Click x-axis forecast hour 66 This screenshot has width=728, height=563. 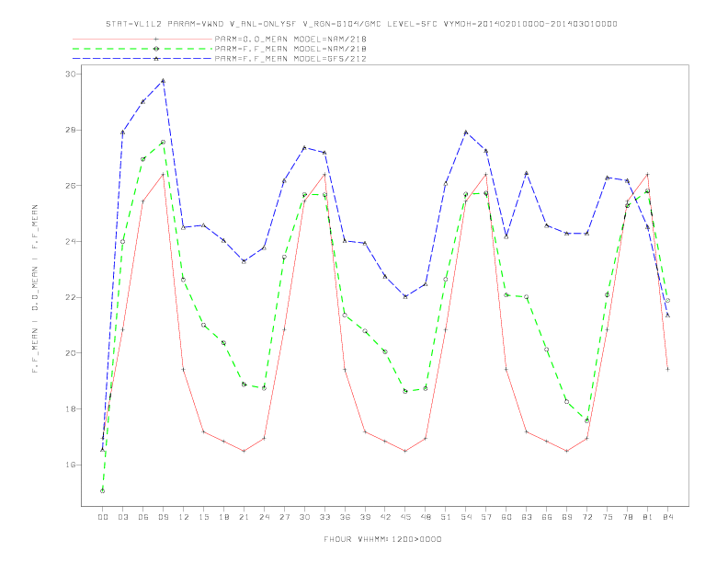pos(547,517)
